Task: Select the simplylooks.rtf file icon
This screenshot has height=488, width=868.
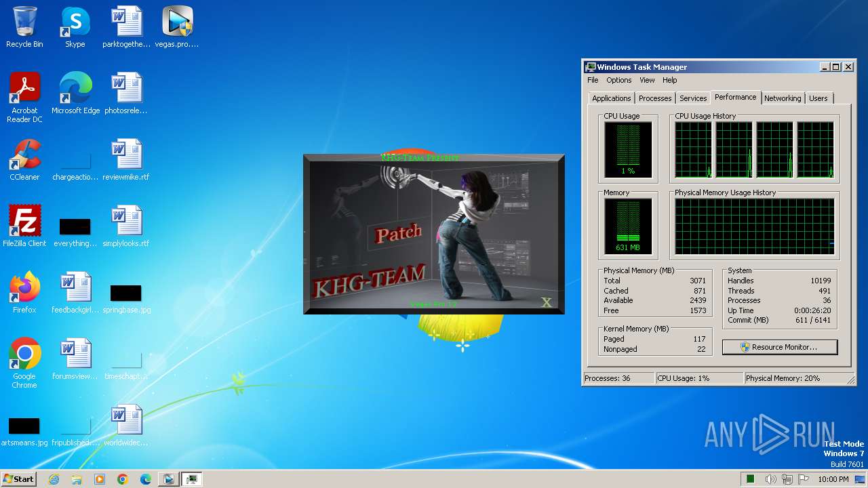Action: click(x=126, y=226)
